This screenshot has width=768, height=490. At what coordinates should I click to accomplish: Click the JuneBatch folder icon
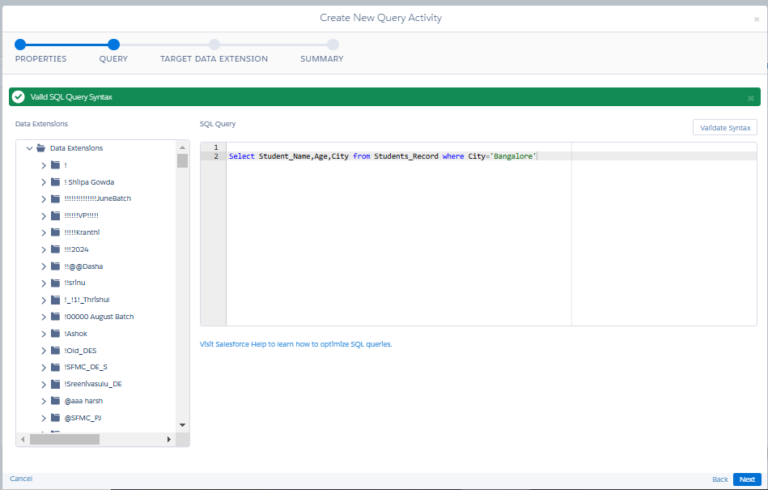[x=55, y=198]
